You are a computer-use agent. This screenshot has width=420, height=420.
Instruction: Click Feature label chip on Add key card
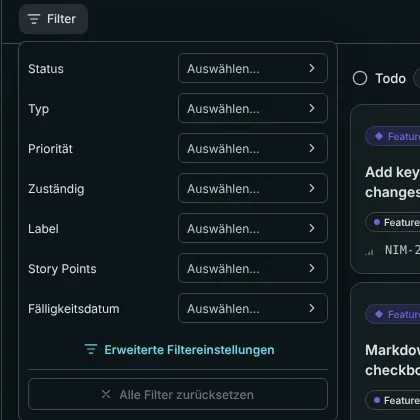[x=393, y=222]
